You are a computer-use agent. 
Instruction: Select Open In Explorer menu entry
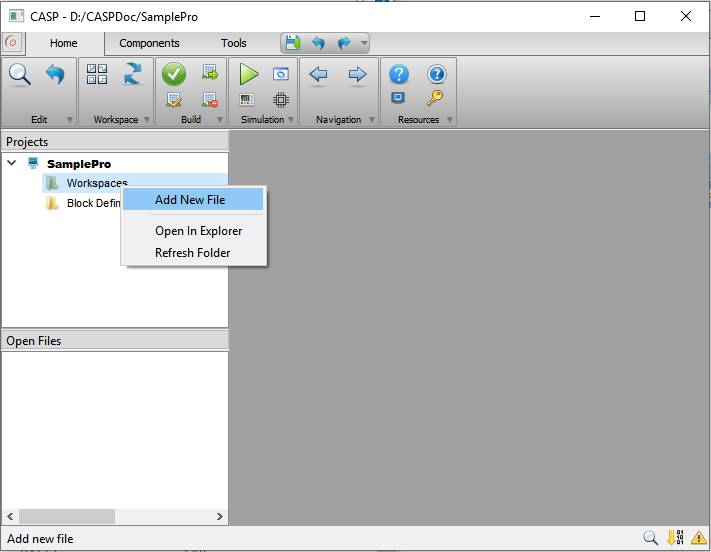198,230
